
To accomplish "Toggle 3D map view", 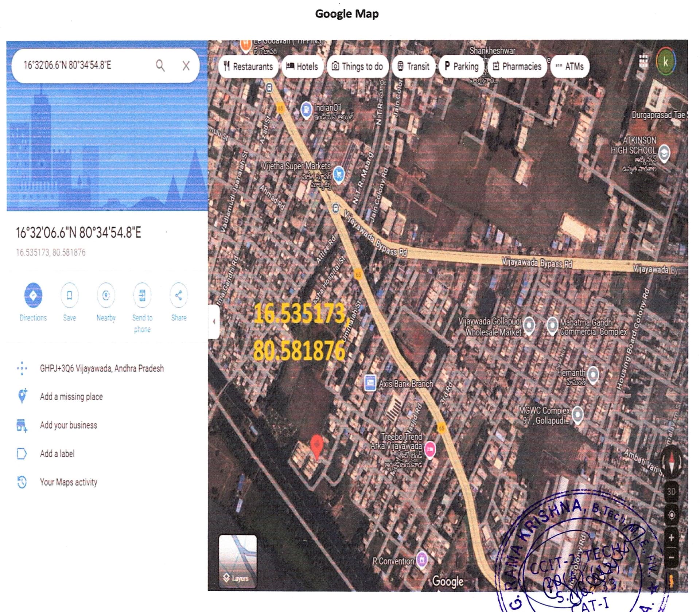I will tap(671, 492).
